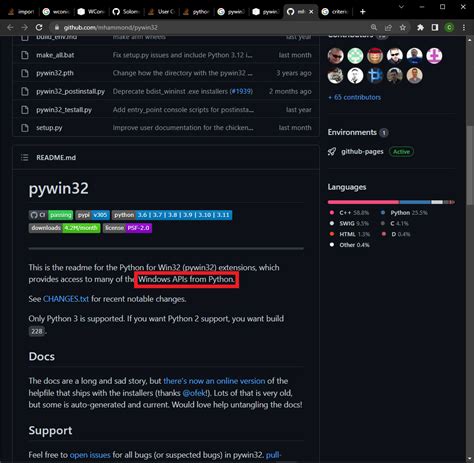The width and height of the screenshot is (474, 463).
Task: Click commit message 'Fix setup.py issues and include Python 3.12'
Action: pyautogui.click(x=182, y=55)
